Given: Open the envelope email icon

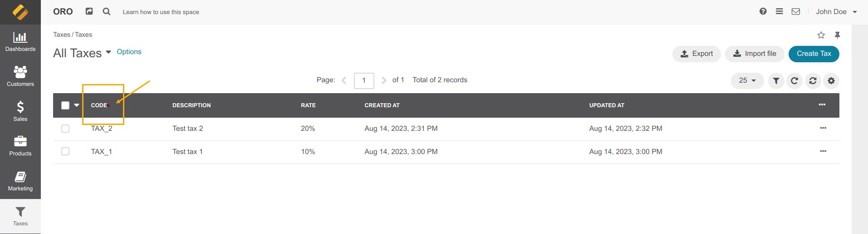Looking at the screenshot, I should click(x=796, y=11).
